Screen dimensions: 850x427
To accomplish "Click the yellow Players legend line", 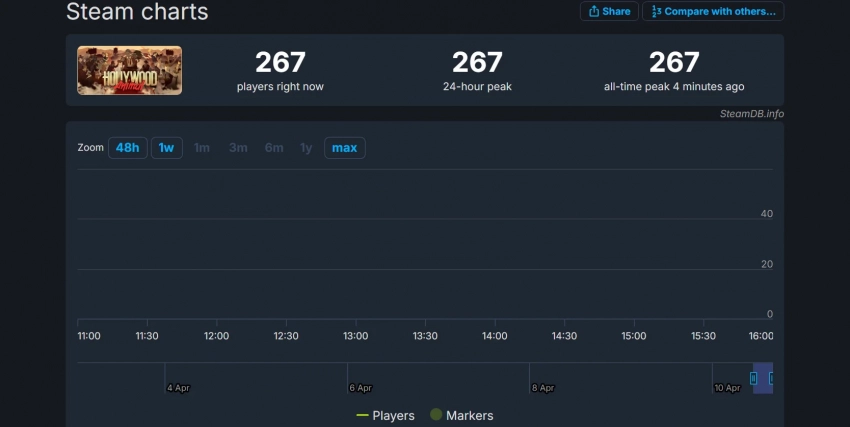I will 362,415.
